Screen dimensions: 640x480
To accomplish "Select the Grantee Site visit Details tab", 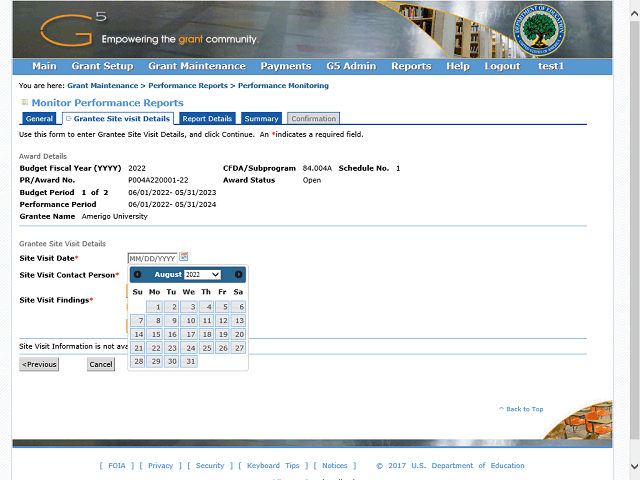I will (118, 118).
